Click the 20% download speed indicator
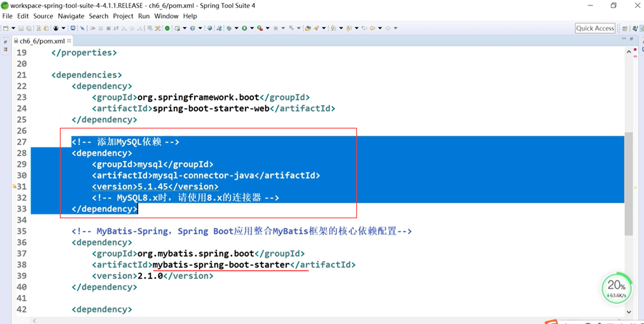The image size is (644, 324). (616, 289)
